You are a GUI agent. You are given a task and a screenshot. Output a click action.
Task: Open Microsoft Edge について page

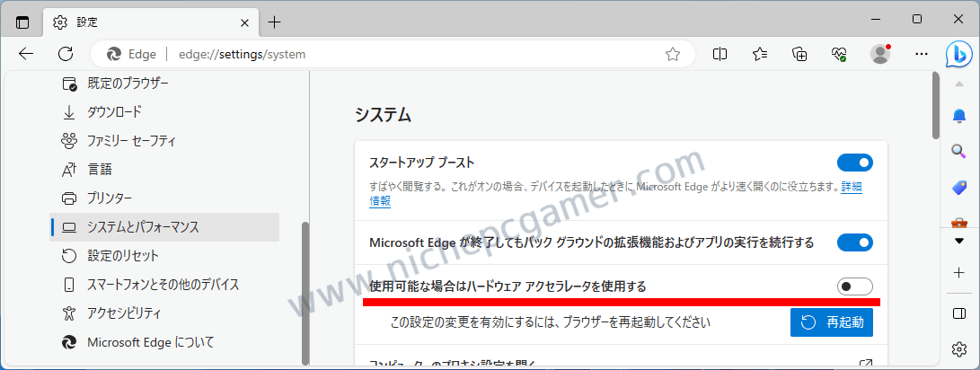pos(164,342)
